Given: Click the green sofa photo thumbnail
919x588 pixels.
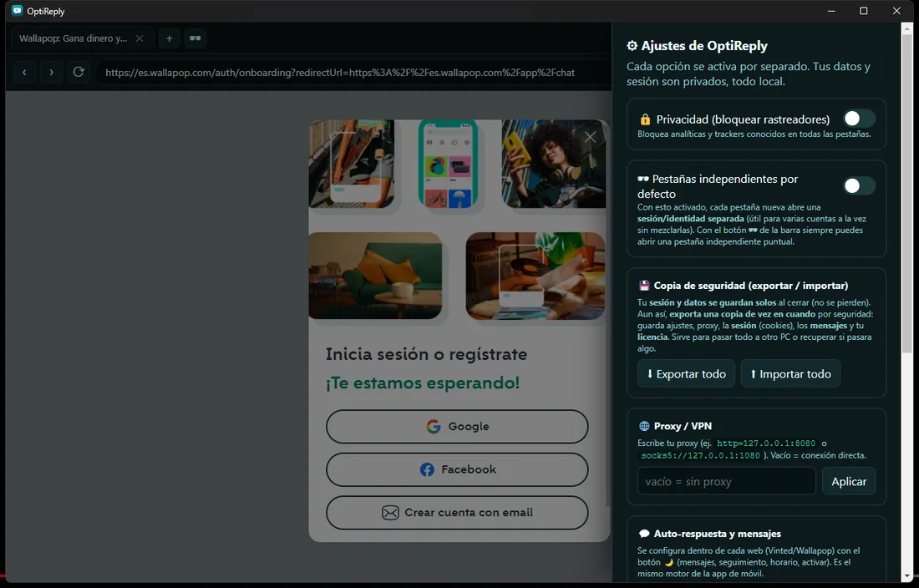Looking at the screenshot, I should point(376,276).
